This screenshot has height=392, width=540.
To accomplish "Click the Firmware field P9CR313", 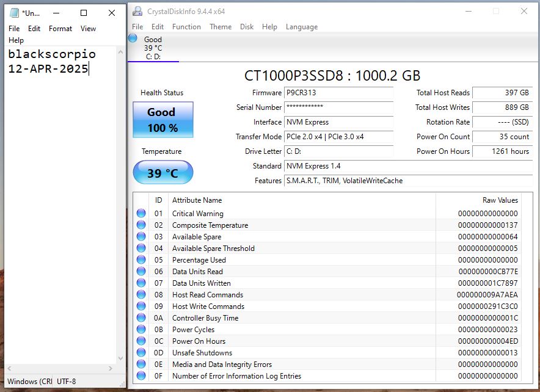I will click(339, 93).
